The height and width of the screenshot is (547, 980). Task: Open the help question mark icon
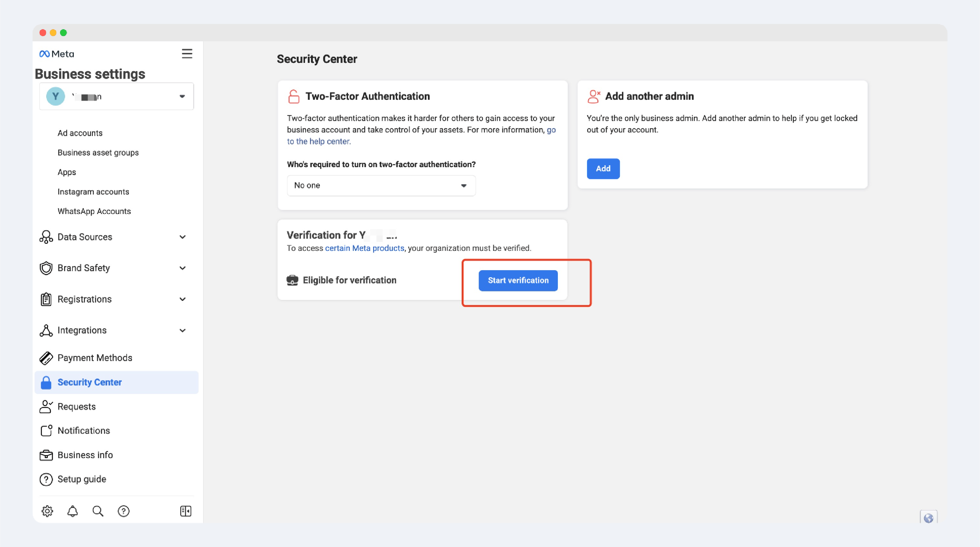123,511
